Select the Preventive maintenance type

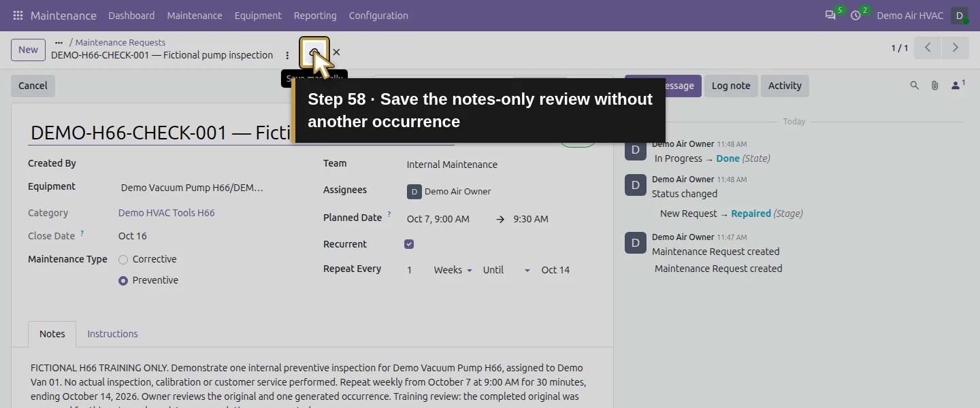(x=123, y=281)
